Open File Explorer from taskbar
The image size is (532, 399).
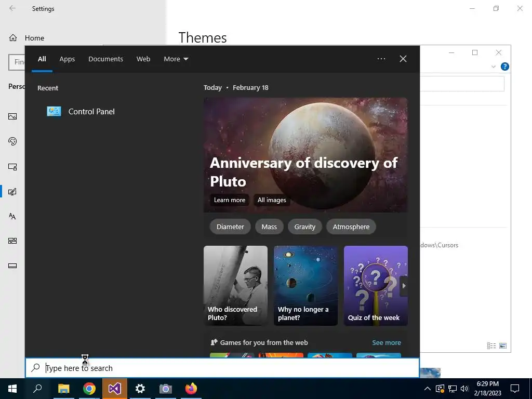pyautogui.click(x=63, y=389)
